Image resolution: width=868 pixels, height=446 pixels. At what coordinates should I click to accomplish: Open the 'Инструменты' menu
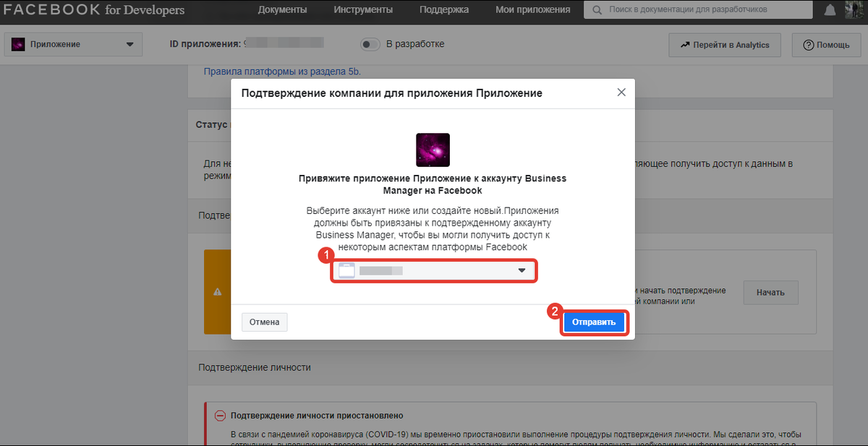click(363, 10)
